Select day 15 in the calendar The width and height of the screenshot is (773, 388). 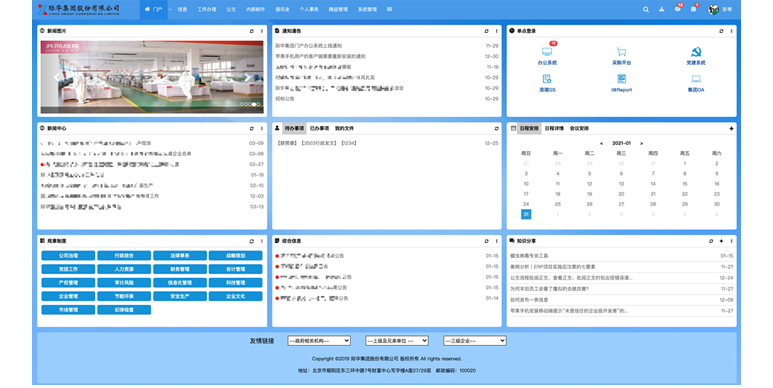[684, 183]
